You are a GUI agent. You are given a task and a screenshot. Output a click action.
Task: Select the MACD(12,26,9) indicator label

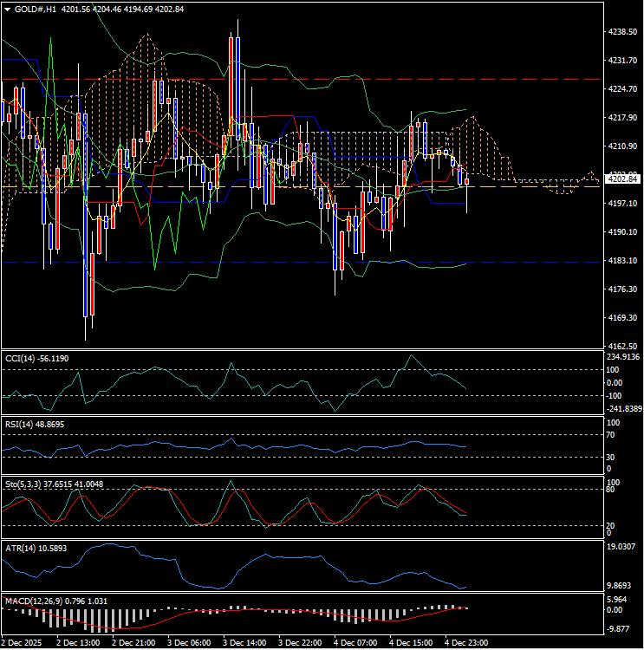[31, 601]
